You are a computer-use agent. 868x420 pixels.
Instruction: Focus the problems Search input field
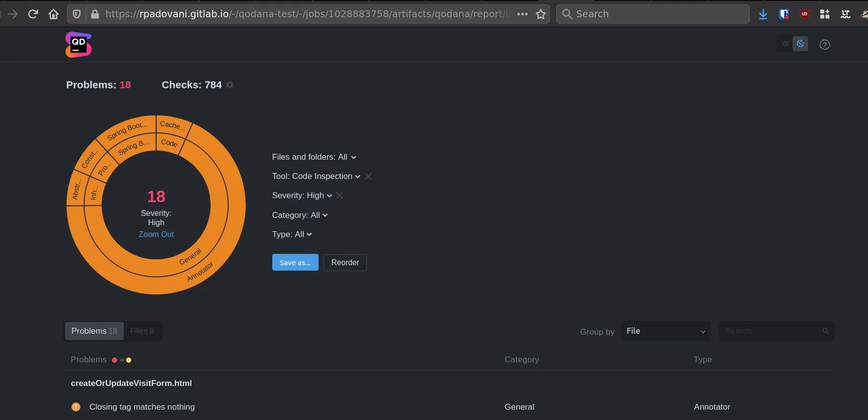pos(777,331)
